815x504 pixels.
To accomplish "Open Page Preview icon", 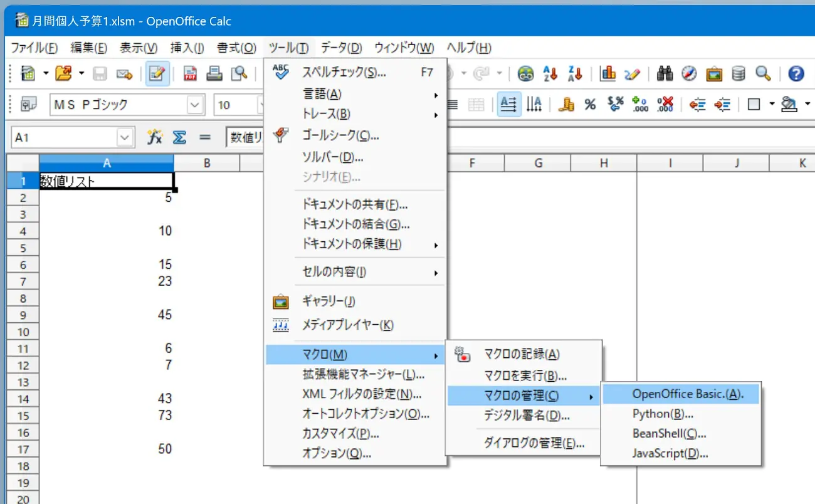I will 239,73.
